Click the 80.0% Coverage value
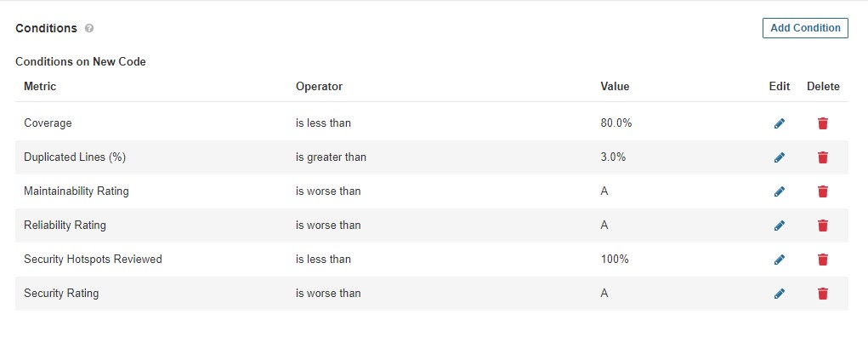This screenshot has height=337, width=868. pyautogui.click(x=616, y=123)
